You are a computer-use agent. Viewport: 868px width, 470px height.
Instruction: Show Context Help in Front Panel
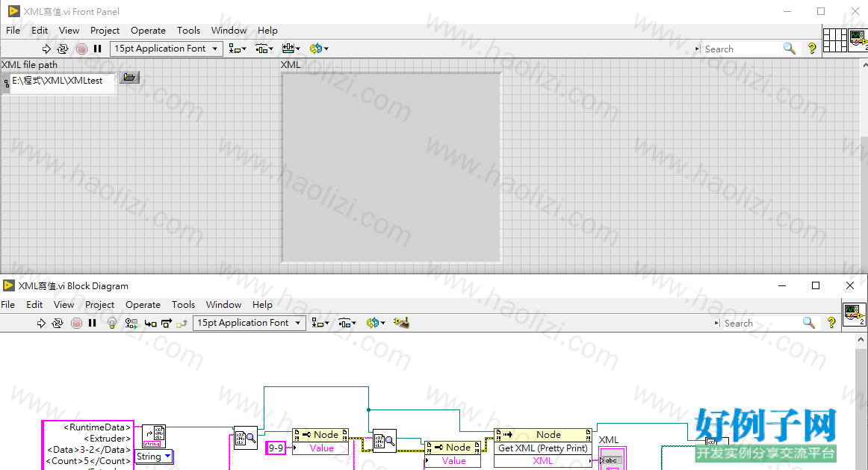click(812, 49)
